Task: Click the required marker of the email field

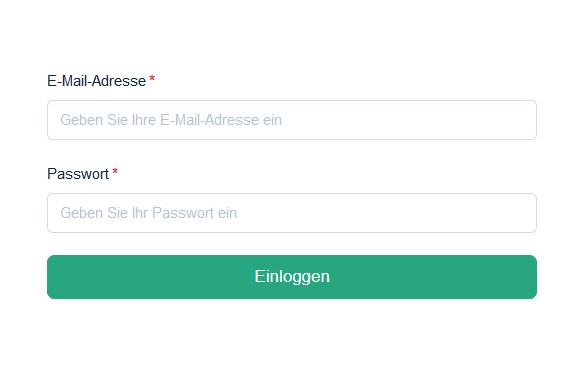Action: coord(152,79)
